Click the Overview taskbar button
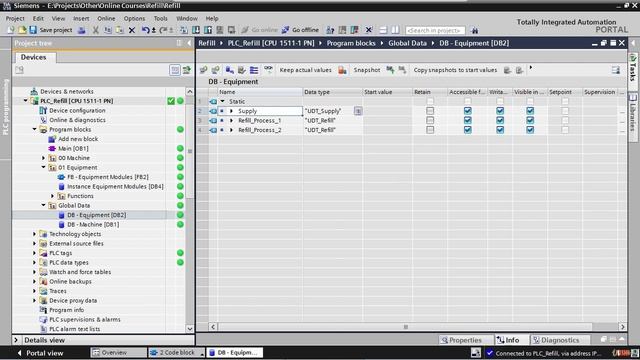Screen dimensions: 640x360 pyautogui.click(x=118, y=353)
